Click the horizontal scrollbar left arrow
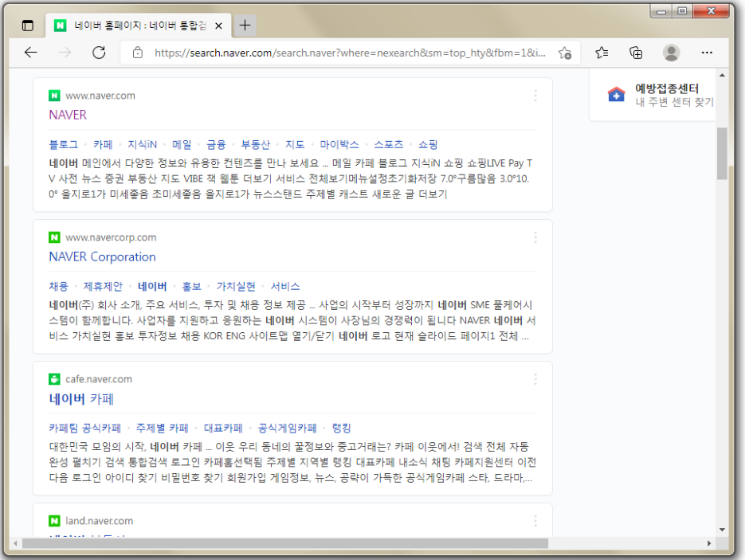Viewport: 745px width, 560px height. [16, 543]
